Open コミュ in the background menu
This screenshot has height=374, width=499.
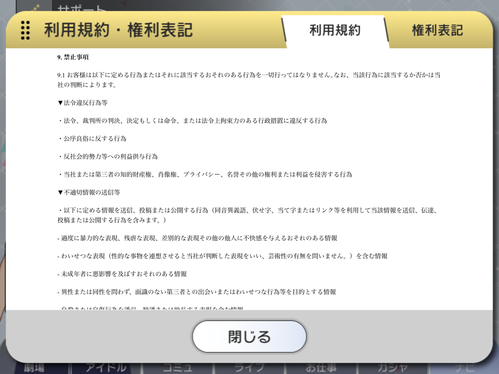click(x=178, y=368)
